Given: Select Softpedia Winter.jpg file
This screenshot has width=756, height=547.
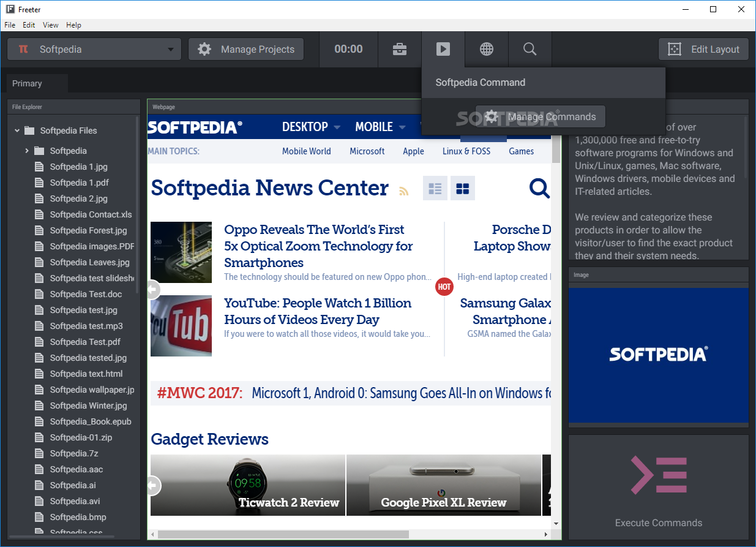Looking at the screenshot, I should (89, 406).
